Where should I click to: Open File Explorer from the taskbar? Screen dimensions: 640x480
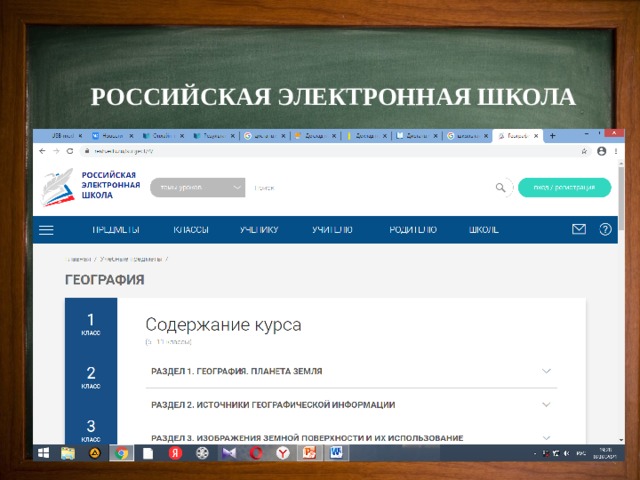point(68,453)
